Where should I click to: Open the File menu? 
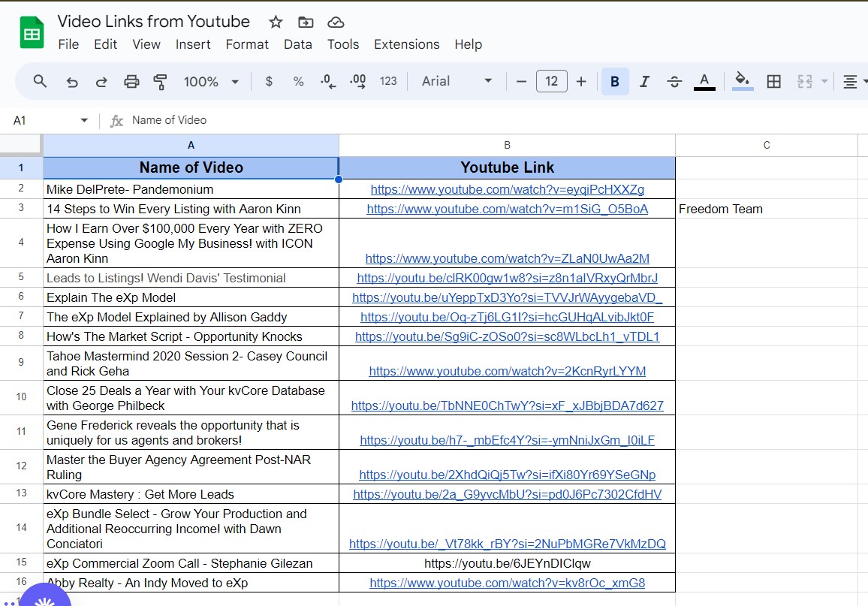[x=68, y=44]
